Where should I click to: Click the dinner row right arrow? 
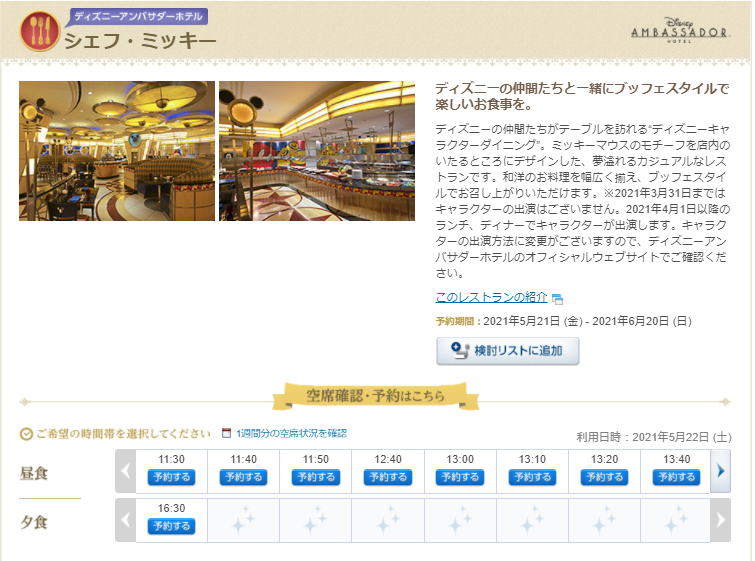pyautogui.click(x=721, y=520)
